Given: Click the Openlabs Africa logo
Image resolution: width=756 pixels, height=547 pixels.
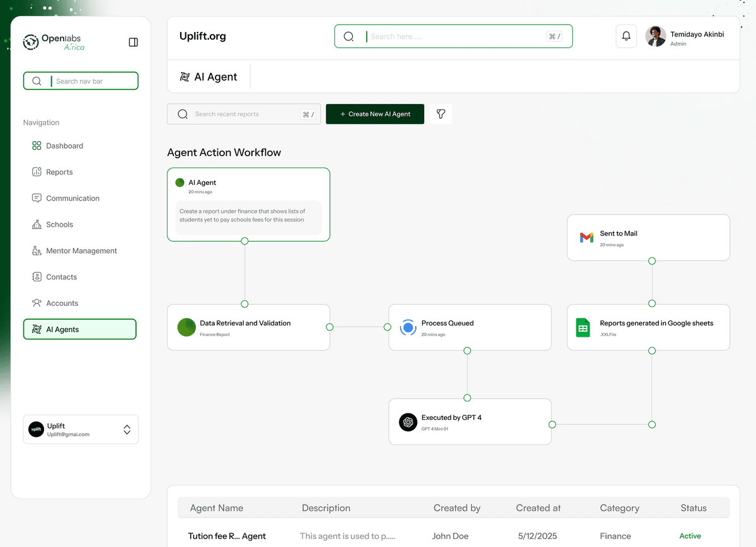Looking at the screenshot, I should point(54,42).
